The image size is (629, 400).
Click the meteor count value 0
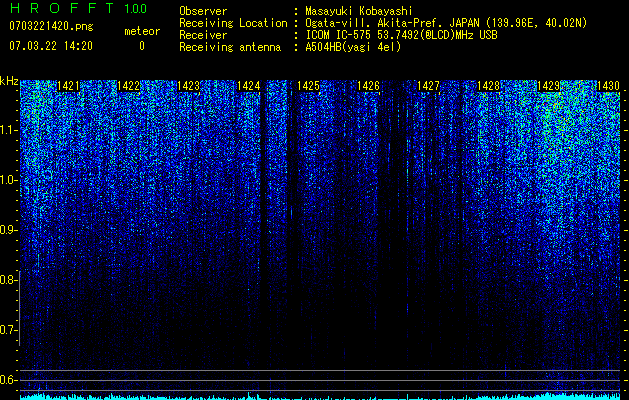[x=142, y=46]
